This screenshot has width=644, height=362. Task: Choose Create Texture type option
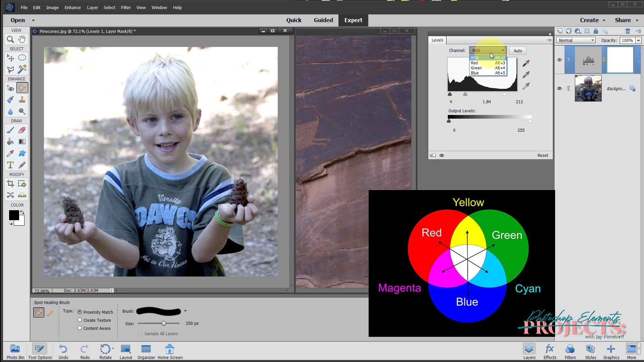80,320
